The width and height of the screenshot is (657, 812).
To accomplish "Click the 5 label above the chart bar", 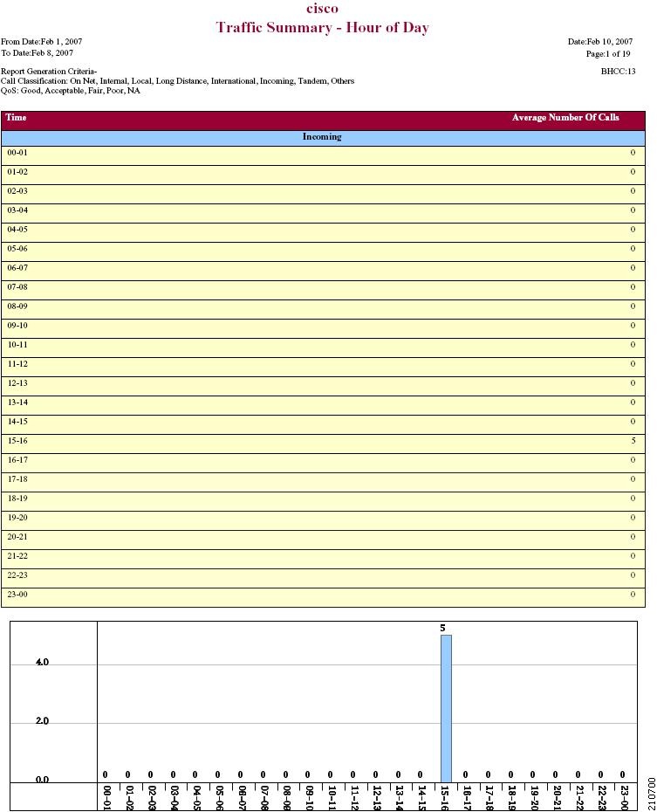I will tap(442, 628).
